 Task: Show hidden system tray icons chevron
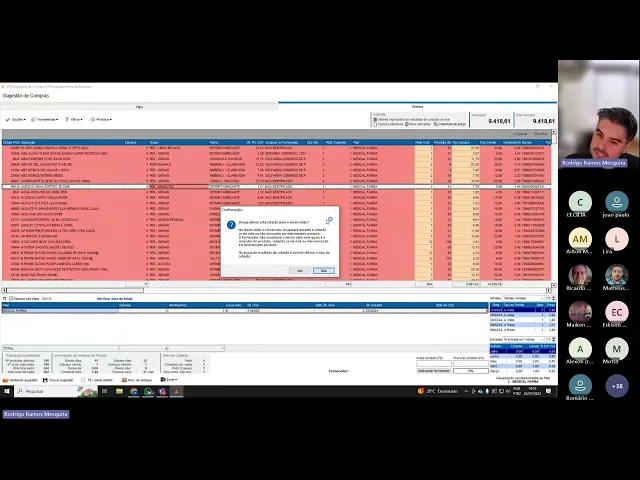pyautogui.click(x=466, y=391)
